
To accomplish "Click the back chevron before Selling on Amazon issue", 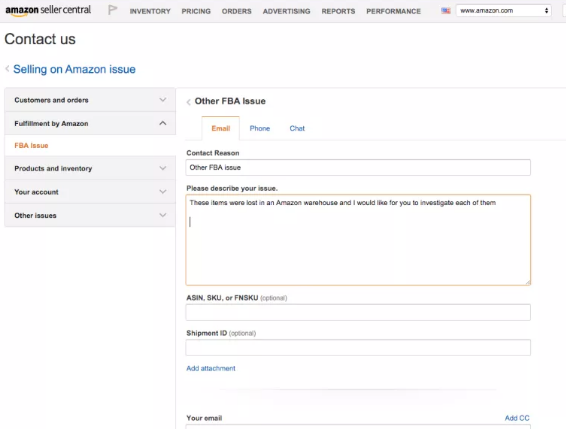I will (x=7, y=69).
